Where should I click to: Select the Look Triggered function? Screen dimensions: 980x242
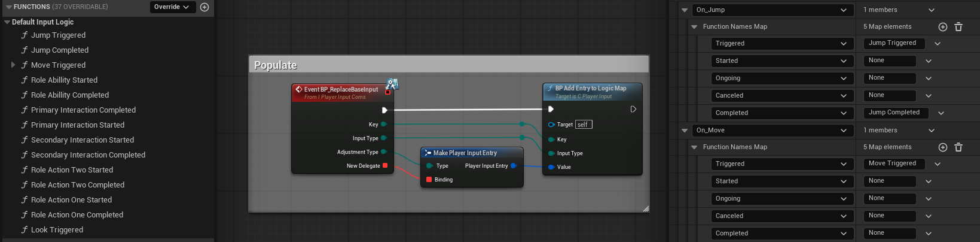coord(57,230)
